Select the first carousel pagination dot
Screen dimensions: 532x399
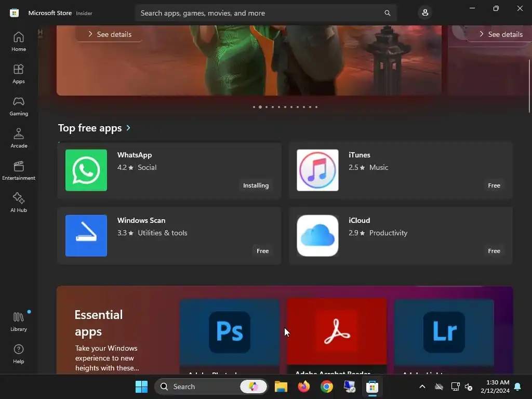(254, 107)
